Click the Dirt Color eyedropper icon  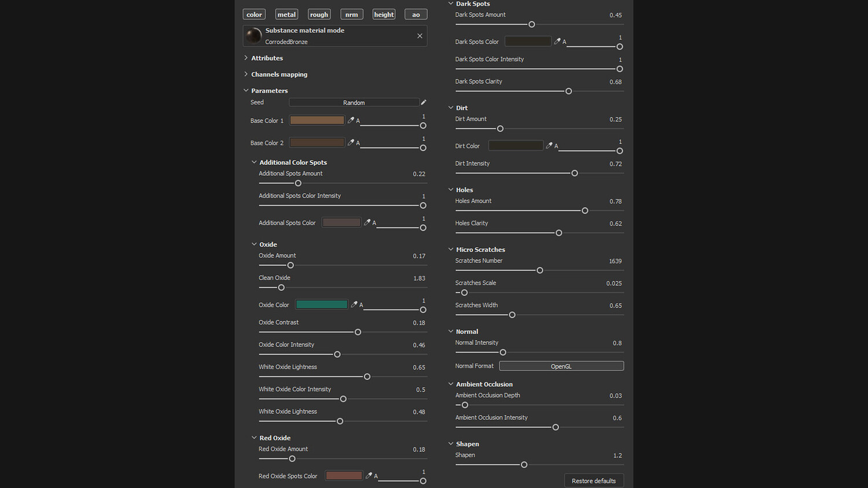pos(549,146)
